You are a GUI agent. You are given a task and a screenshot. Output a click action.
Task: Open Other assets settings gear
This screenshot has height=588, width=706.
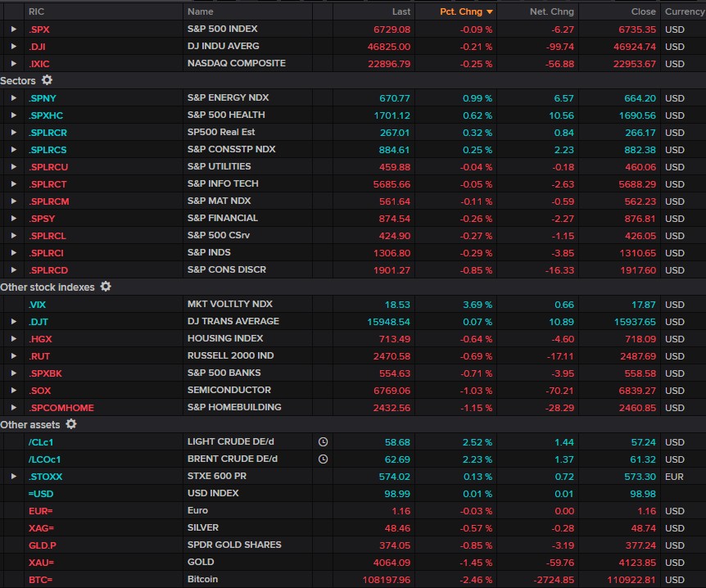pyautogui.click(x=71, y=424)
